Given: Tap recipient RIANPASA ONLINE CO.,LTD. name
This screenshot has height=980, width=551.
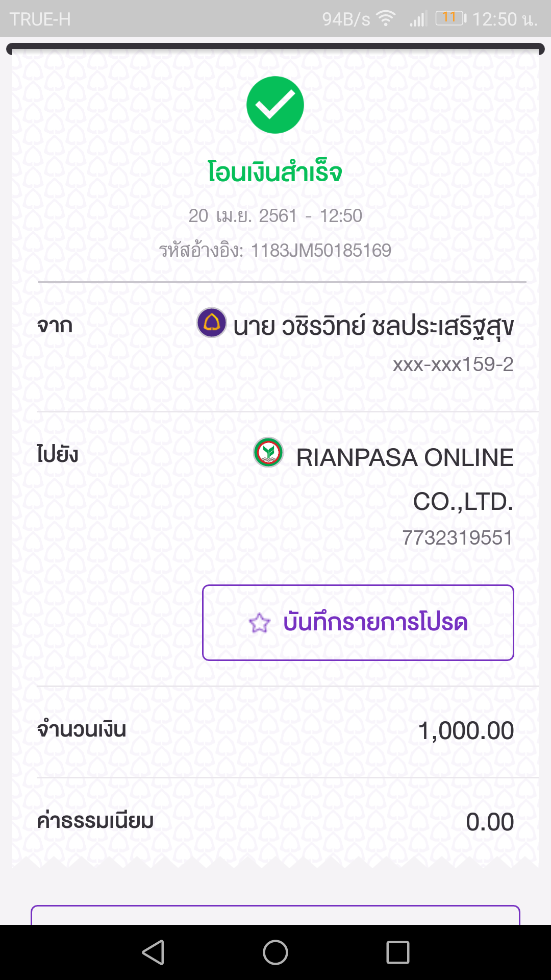Looking at the screenshot, I should click(405, 479).
